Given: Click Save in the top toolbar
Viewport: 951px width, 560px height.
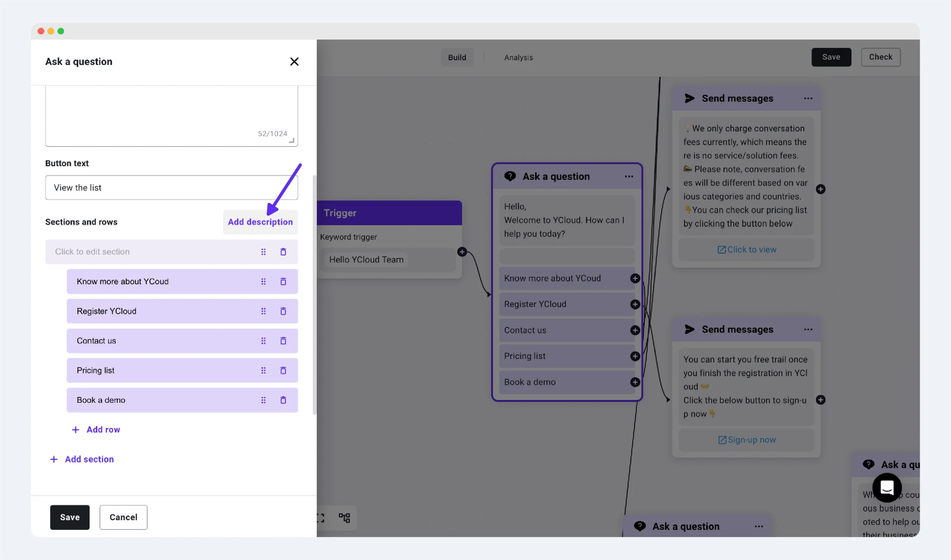Looking at the screenshot, I should [x=831, y=57].
